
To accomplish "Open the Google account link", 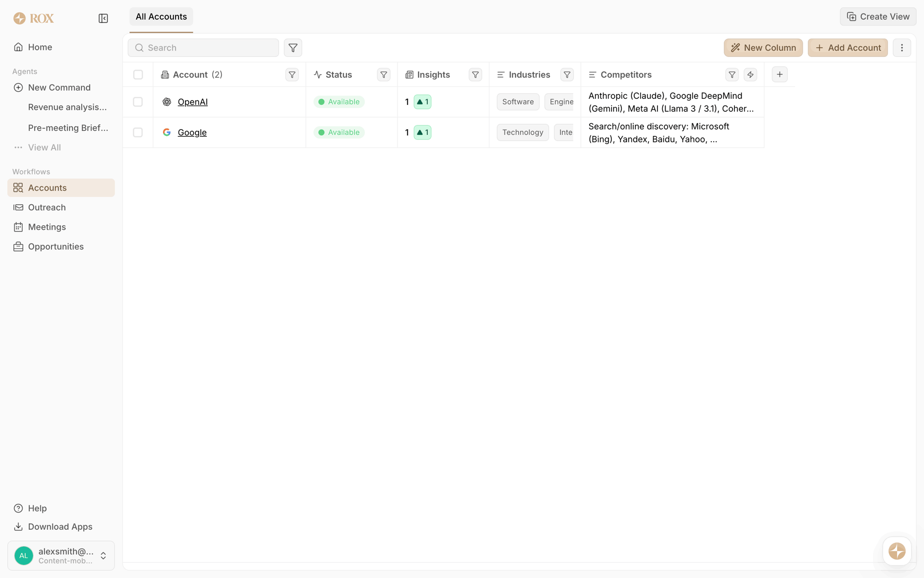I will click(x=192, y=132).
